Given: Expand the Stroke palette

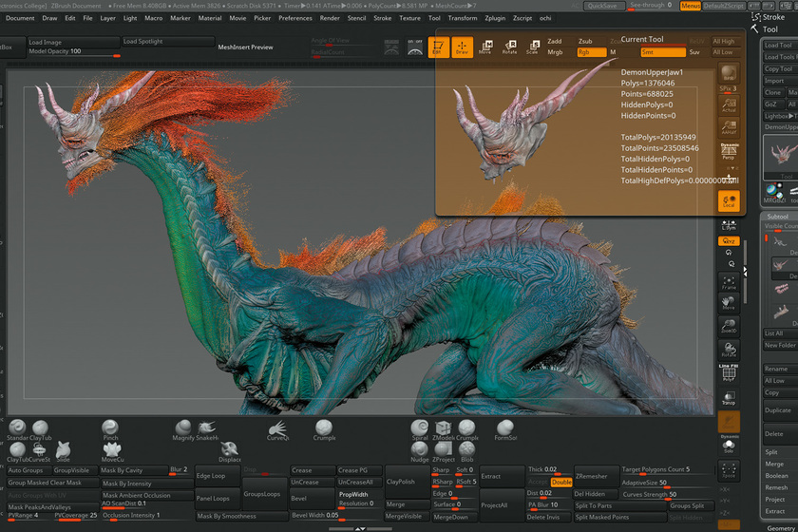Looking at the screenshot, I should [773, 16].
